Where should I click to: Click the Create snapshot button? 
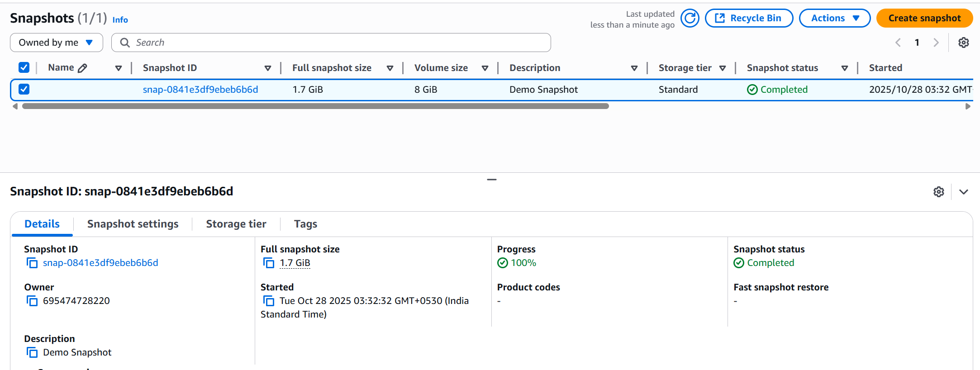(x=924, y=18)
